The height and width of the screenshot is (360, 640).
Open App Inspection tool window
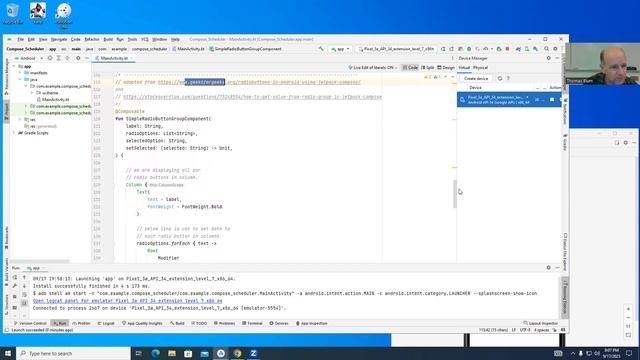coord(311,323)
